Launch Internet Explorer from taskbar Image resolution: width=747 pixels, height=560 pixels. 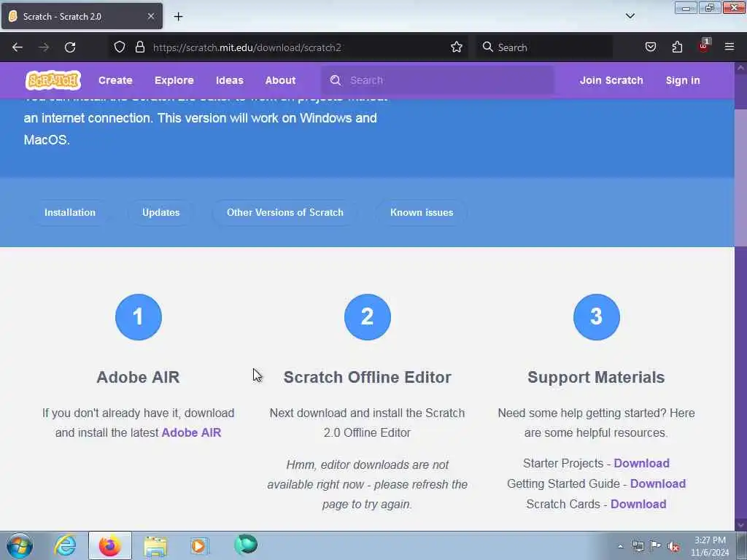pyautogui.click(x=65, y=545)
